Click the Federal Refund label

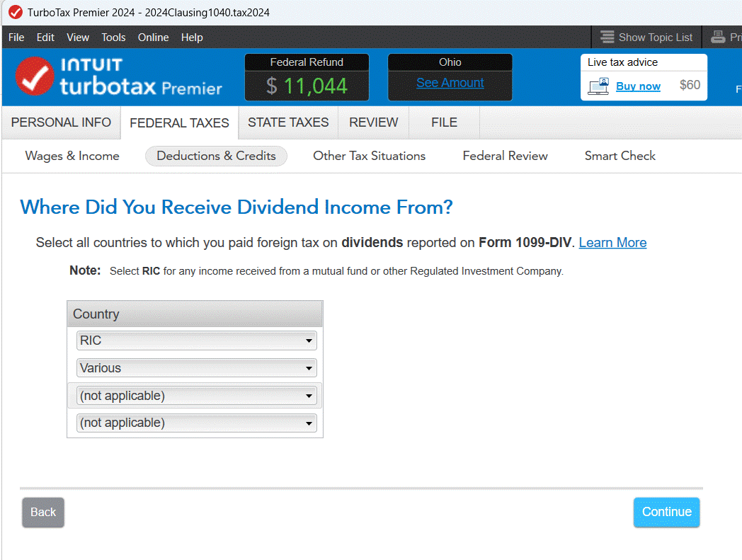pos(307,62)
